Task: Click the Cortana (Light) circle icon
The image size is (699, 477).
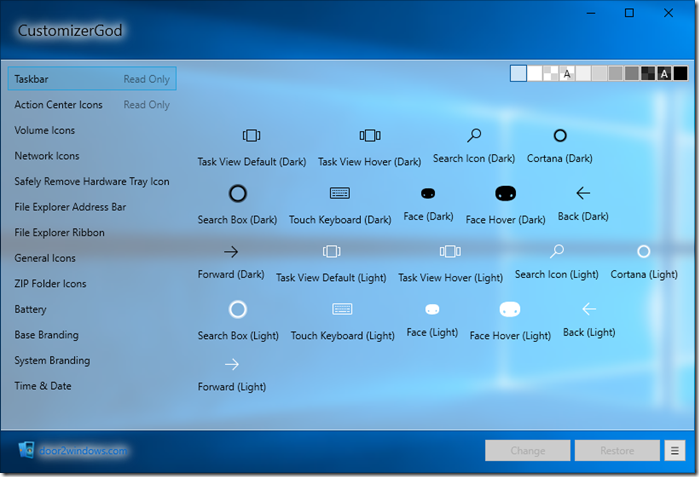Action: click(644, 251)
